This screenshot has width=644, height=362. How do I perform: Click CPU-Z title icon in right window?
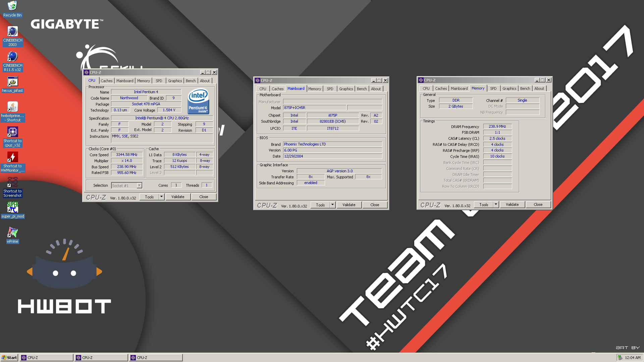(x=421, y=80)
